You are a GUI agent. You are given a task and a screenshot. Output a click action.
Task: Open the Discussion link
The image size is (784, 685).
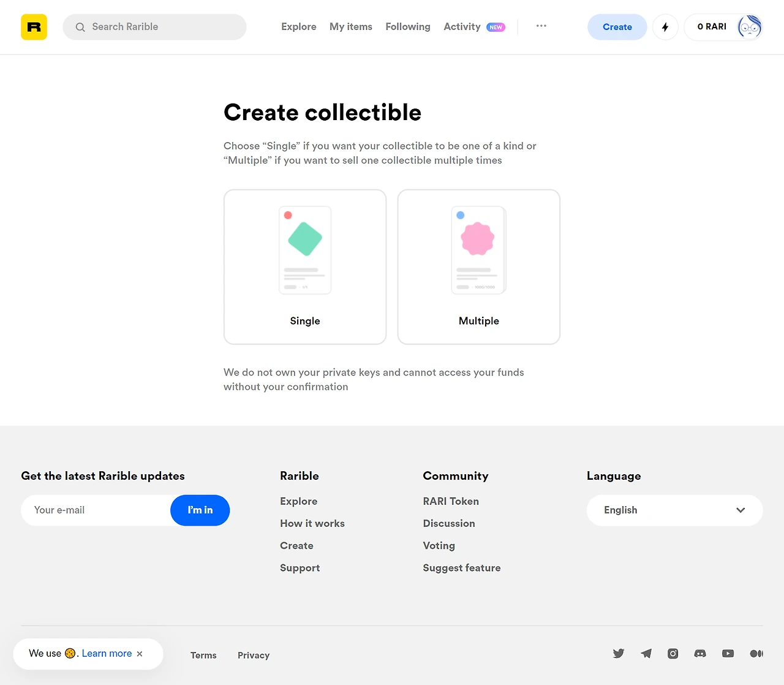[x=449, y=523]
